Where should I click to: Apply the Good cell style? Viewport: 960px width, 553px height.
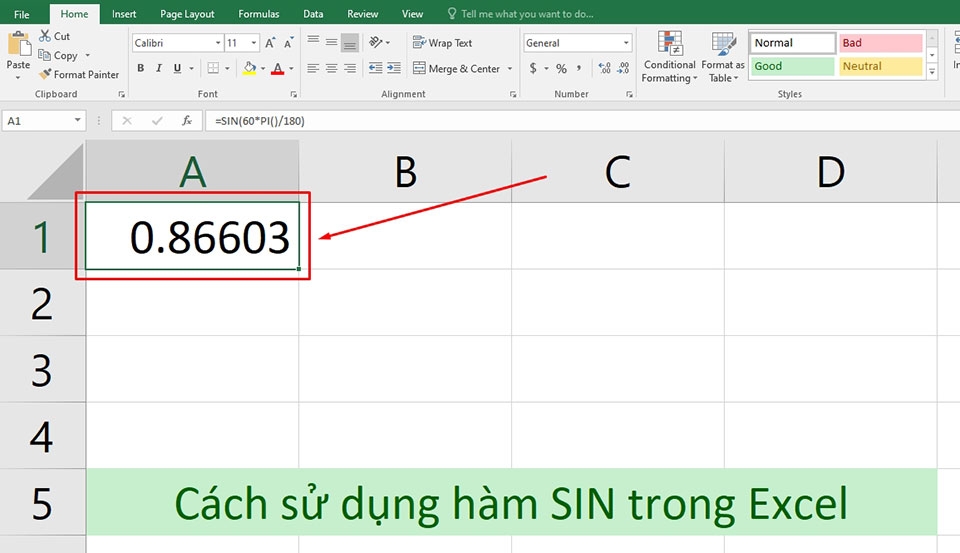click(x=792, y=66)
